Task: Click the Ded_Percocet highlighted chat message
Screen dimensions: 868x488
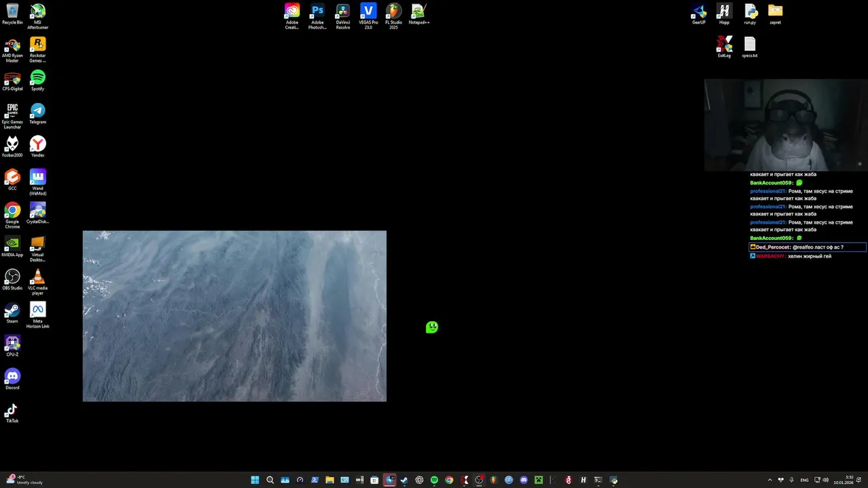Action: coord(807,247)
